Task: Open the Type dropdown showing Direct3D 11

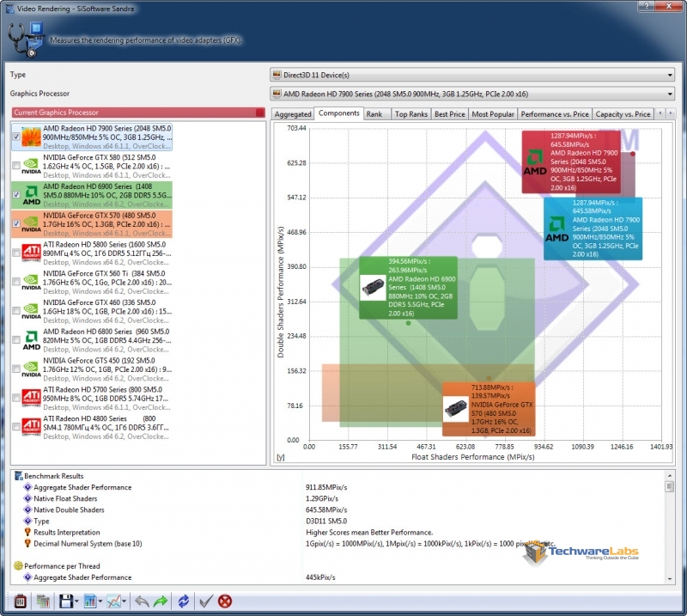Action: point(472,75)
